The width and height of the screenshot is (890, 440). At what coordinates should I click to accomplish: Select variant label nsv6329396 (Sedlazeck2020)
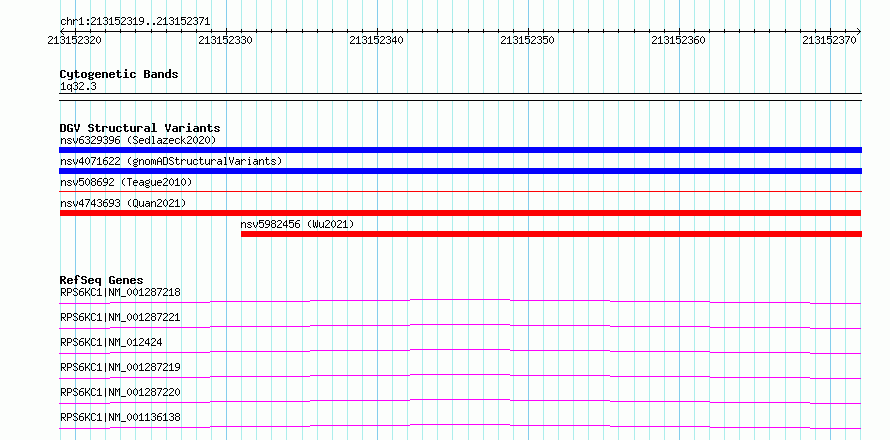(x=138, y=140)
